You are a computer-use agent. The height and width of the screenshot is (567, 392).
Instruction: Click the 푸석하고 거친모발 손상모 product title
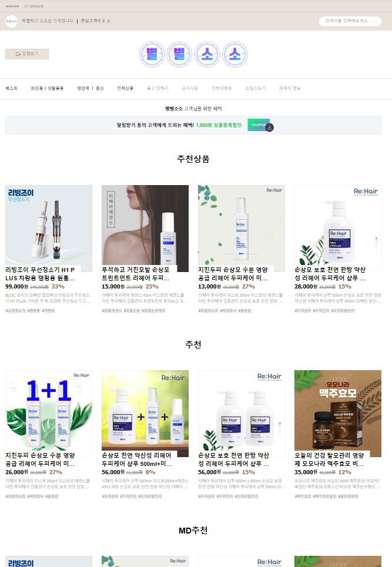[136, 274]
